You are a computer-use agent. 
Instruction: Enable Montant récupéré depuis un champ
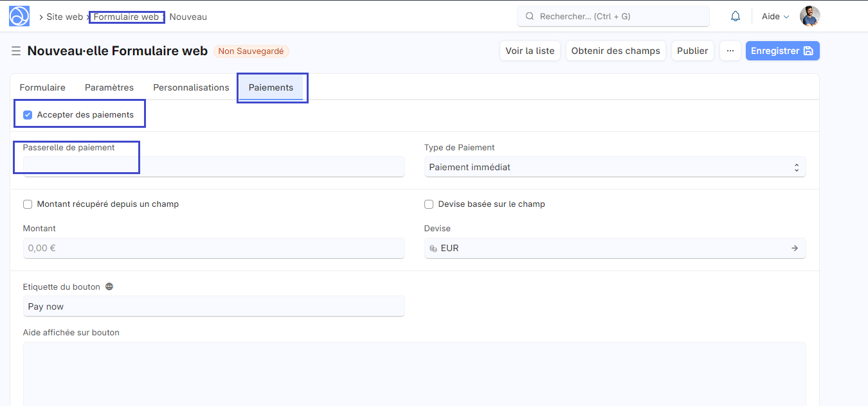click(28, 204)
